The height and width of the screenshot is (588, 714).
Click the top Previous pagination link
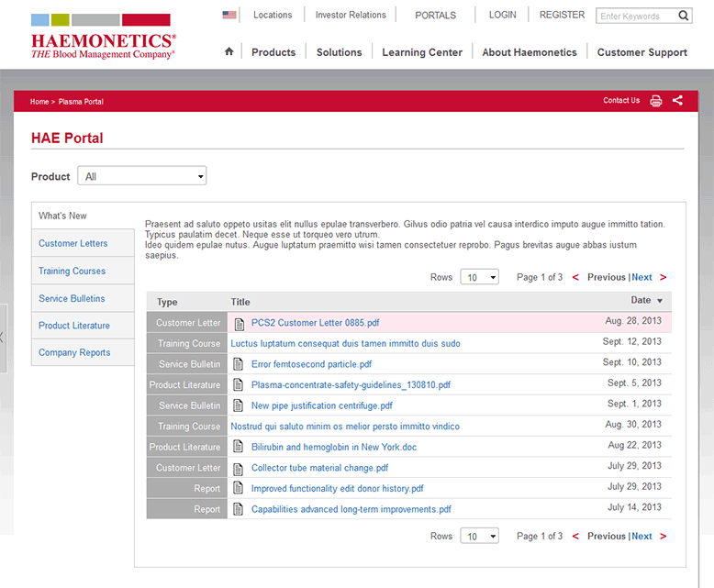pos(607,277)
